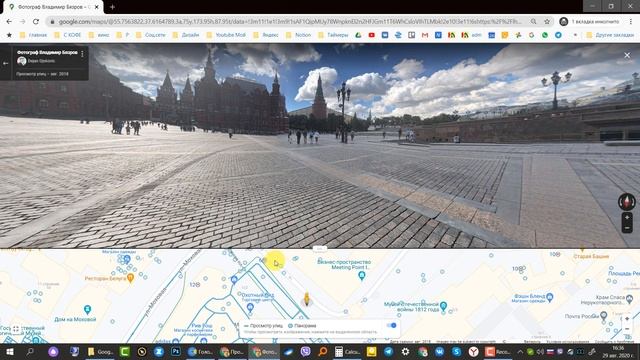Select the Meeting Point map pin
640x360 pixels.
point(362,276)
